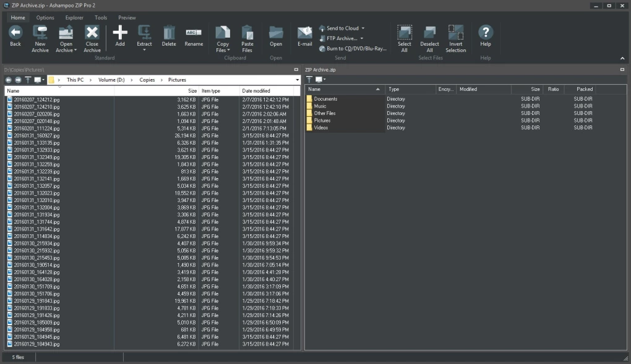Open a new archive with New Archive
Viewport: 631px width, 364px height.
(x=40, y=38)
